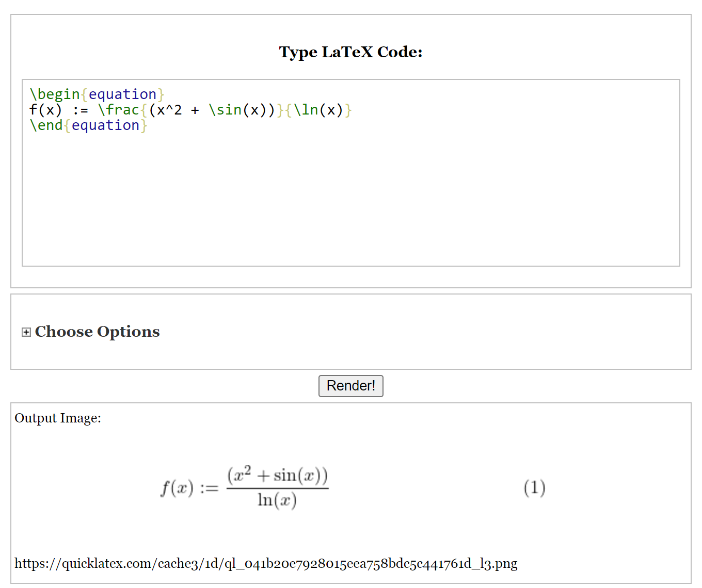Click the plus icon beside Choose Options
The width and height of the screenshot is (702, 588).
[x=26, y=332]
